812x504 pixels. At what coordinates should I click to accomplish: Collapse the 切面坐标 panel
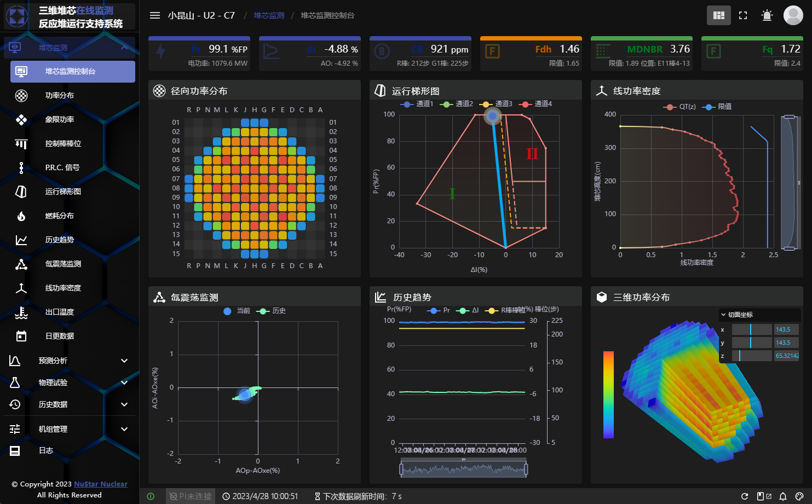[759, 315]
